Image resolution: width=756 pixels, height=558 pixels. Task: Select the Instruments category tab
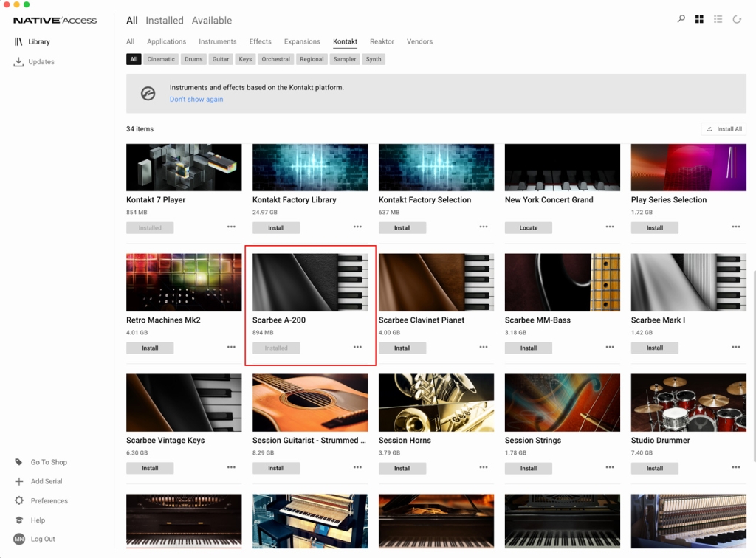pos(218,41)
